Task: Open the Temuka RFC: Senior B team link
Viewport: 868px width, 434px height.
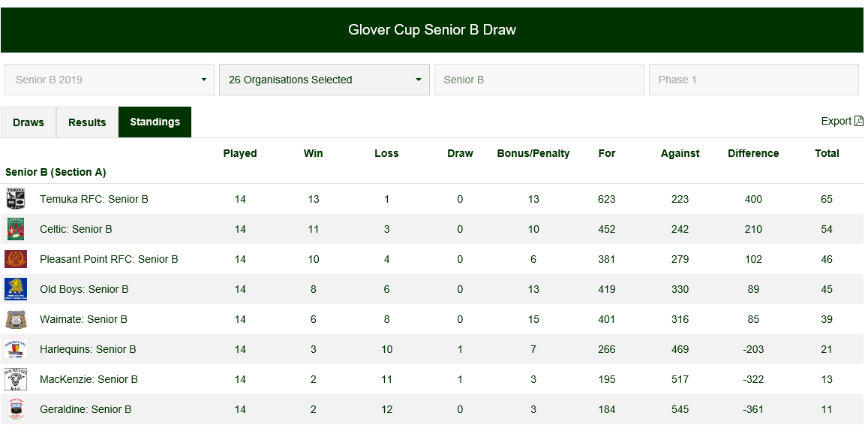Action: pos(94,199)
